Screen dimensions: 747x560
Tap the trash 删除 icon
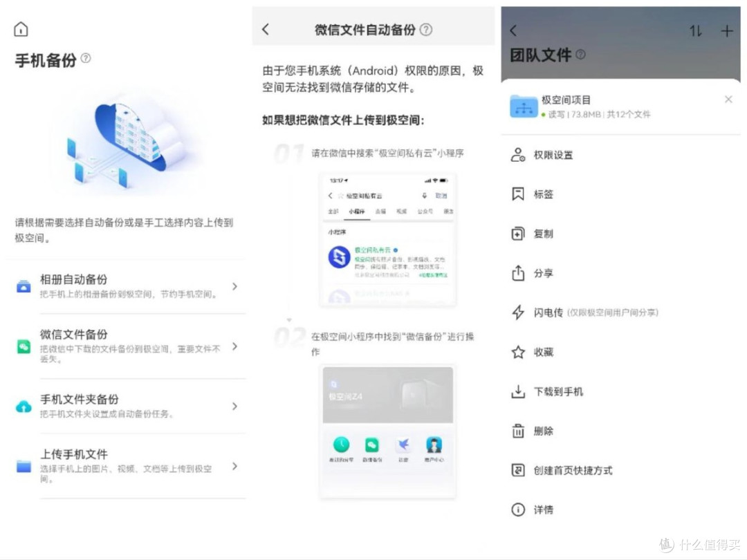coord(518,431)
